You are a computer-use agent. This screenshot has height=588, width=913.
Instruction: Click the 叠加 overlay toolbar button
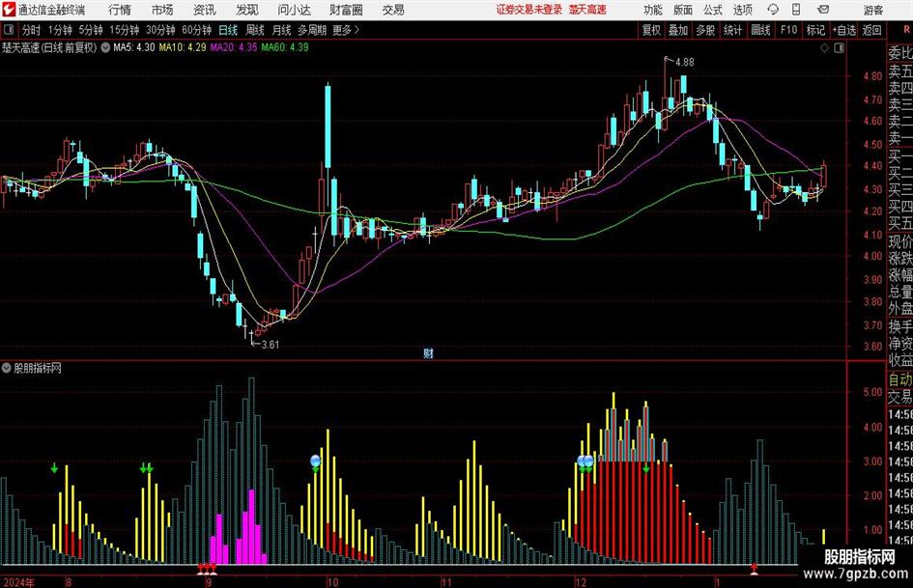pos(678,30)
